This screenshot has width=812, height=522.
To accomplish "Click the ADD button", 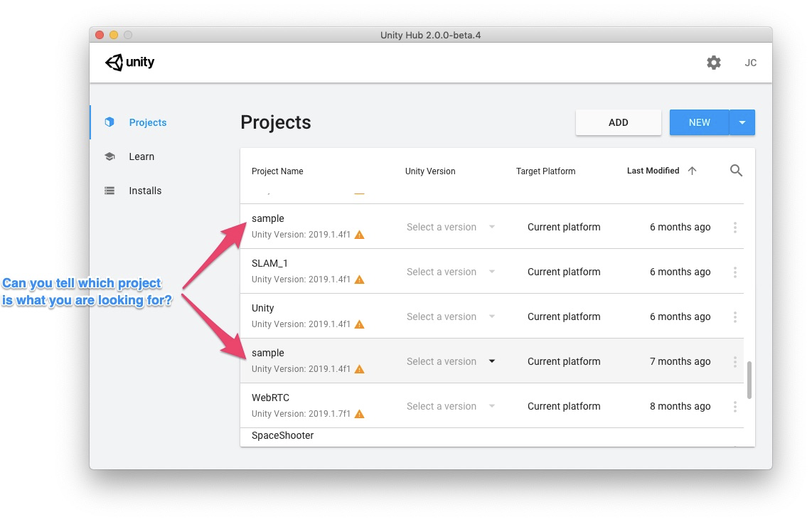I will pos(618,122).
